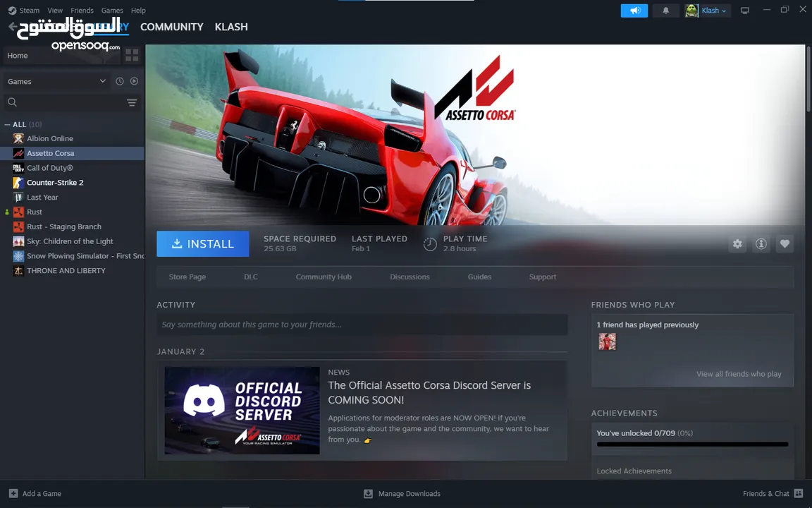The height and width of the screenshot is (508, 812).
Task: Click the friend avatar who played previously
Action: [x=607, y=341]
